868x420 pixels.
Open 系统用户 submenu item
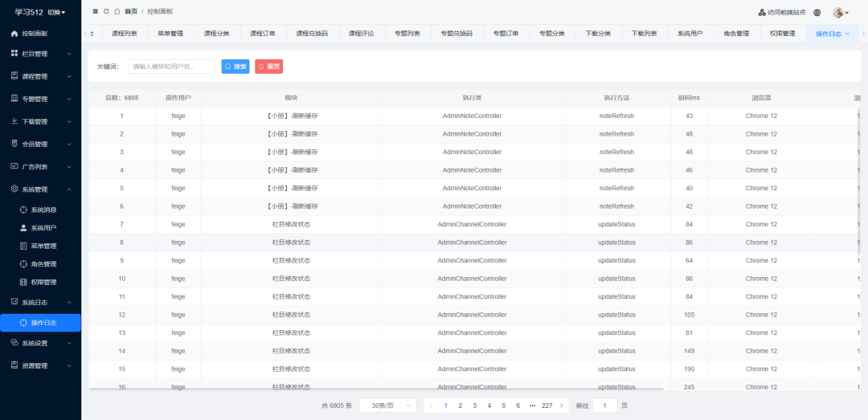point(40,227)
